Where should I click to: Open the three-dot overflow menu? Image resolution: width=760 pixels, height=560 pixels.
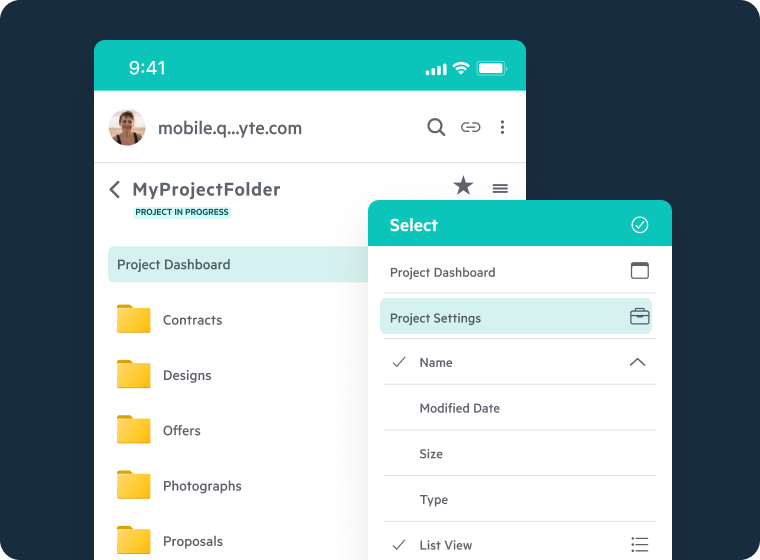click(502, 127)
